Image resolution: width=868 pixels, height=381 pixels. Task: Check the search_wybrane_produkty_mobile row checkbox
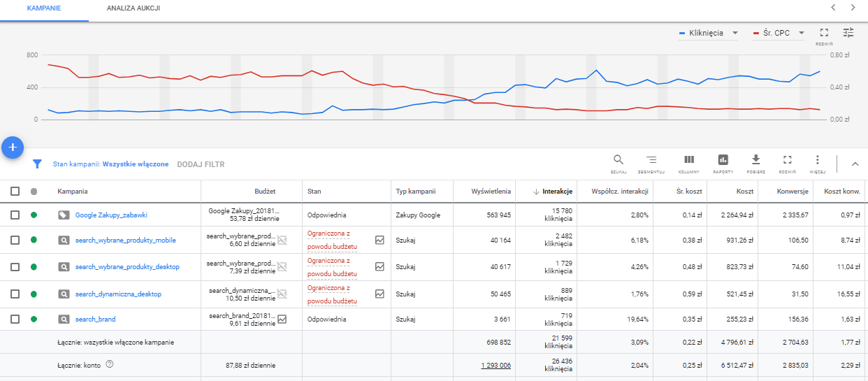tap(15, 240)
